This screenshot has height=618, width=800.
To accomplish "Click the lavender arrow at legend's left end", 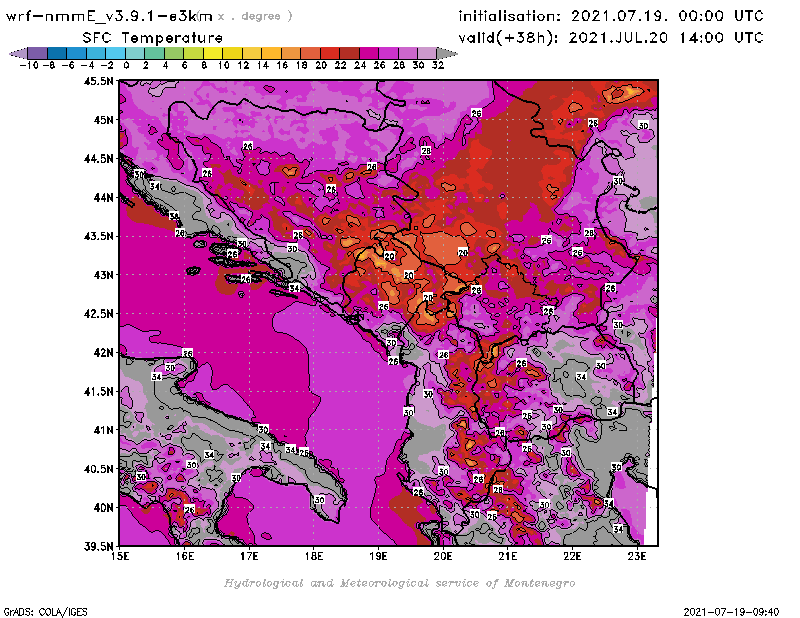I will click(18, 53).
